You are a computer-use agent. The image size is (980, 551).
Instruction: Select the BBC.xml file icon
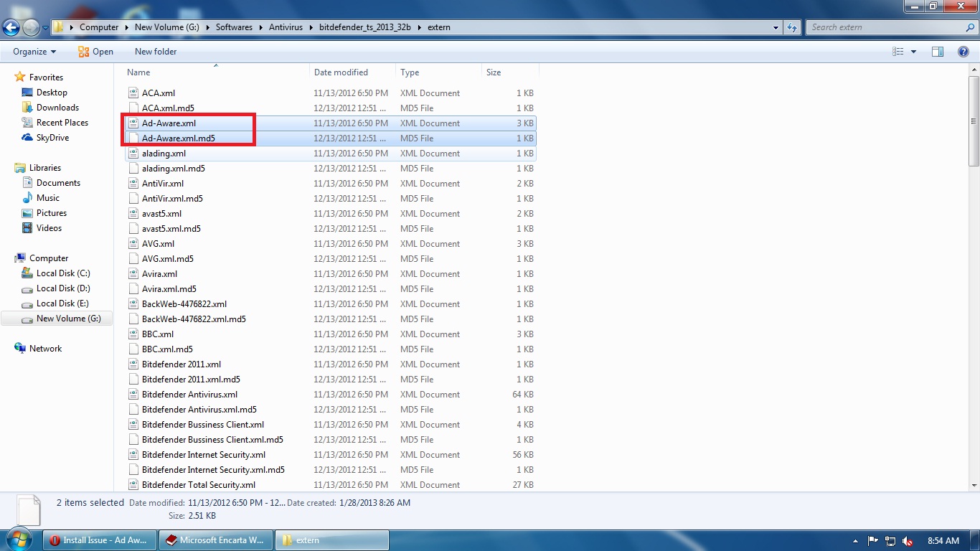[133, 334]
